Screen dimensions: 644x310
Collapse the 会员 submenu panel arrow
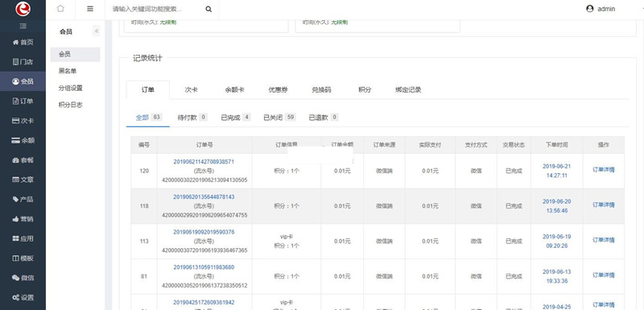(97, 31)
